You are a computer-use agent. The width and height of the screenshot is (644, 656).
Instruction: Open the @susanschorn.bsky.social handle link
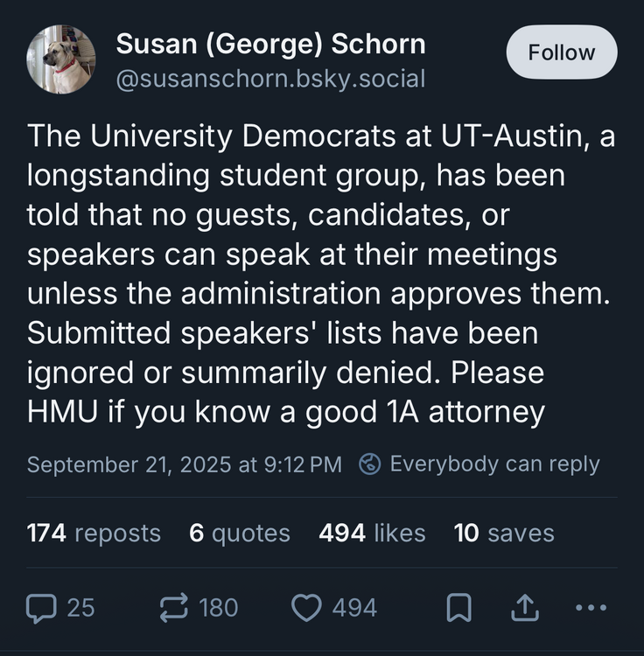pyautogui.click(x=270, y=79)
